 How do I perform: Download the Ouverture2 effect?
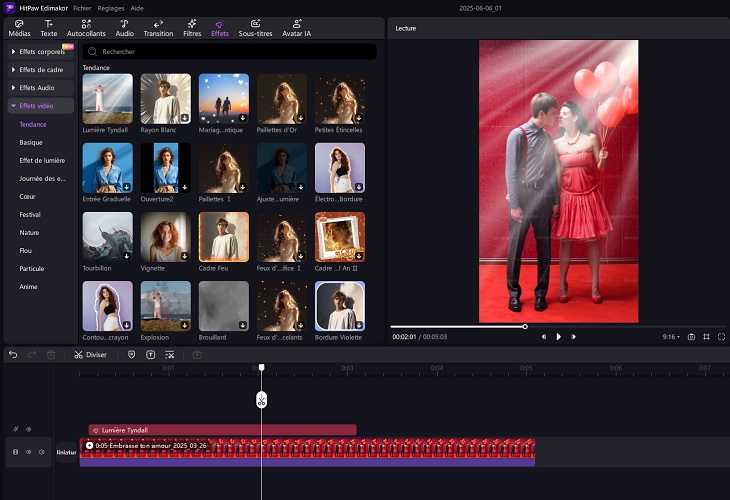point(185,187)
